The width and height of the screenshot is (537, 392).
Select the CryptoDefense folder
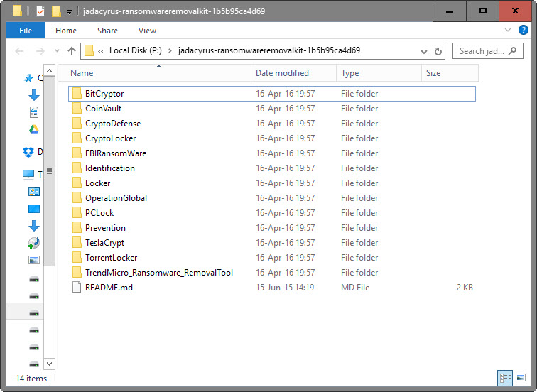click(272, 124)
